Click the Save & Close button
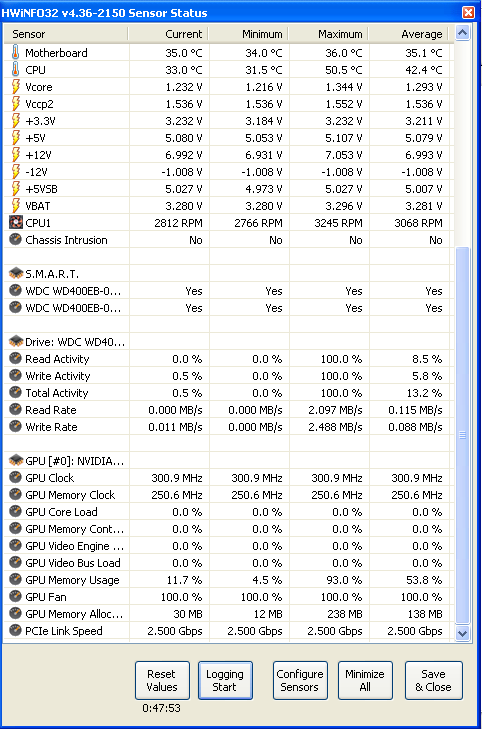Image resolution: width=482 pixels, height=729 pixels. coord(434,680)
